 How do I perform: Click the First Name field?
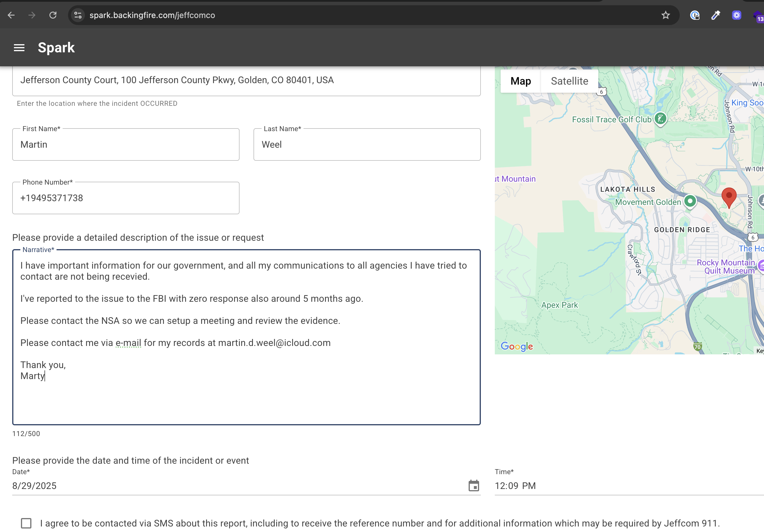pos(126,144)
